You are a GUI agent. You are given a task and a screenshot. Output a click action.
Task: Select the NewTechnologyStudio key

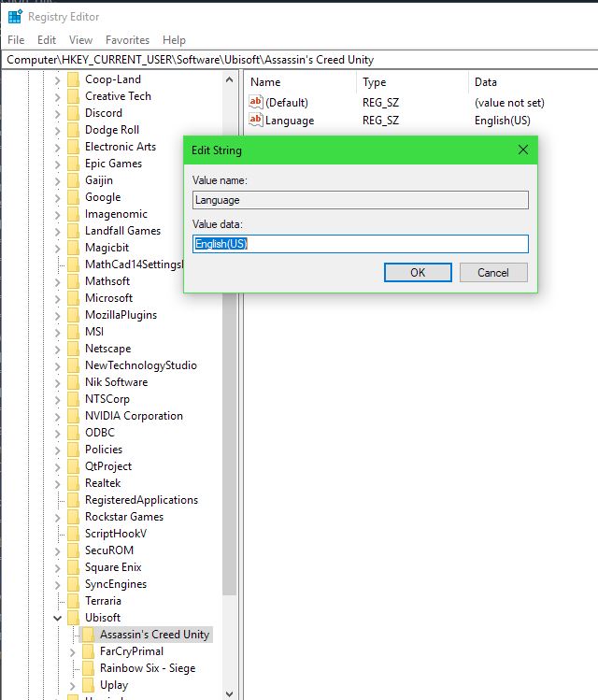pyautogui.click(x=141, y=365)
